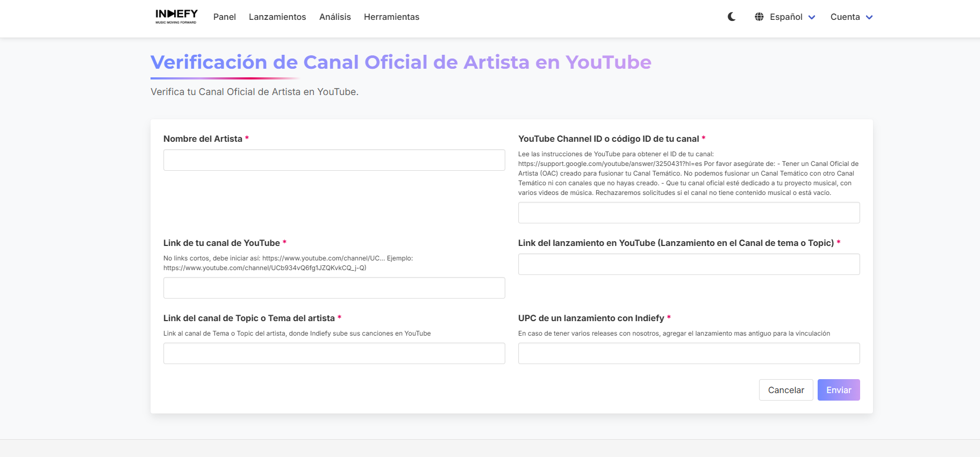Open the Herramientas menu
The height and width of the screenshot is (457, 980).
coord(391,17)
